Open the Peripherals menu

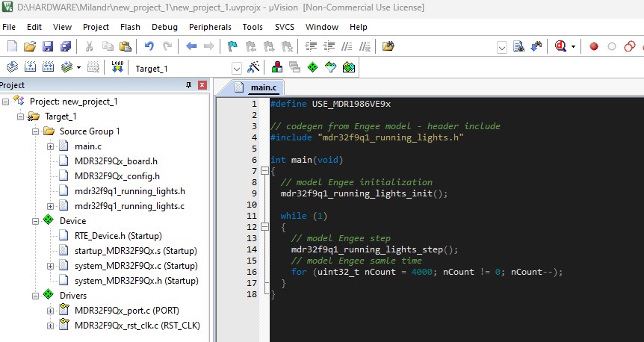coord(210,27)
